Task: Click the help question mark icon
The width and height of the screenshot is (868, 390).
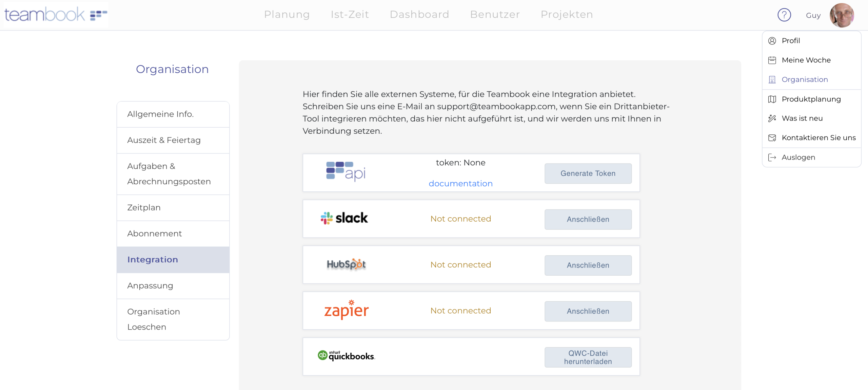Action: pyautogui.click(x=784, y=15)
